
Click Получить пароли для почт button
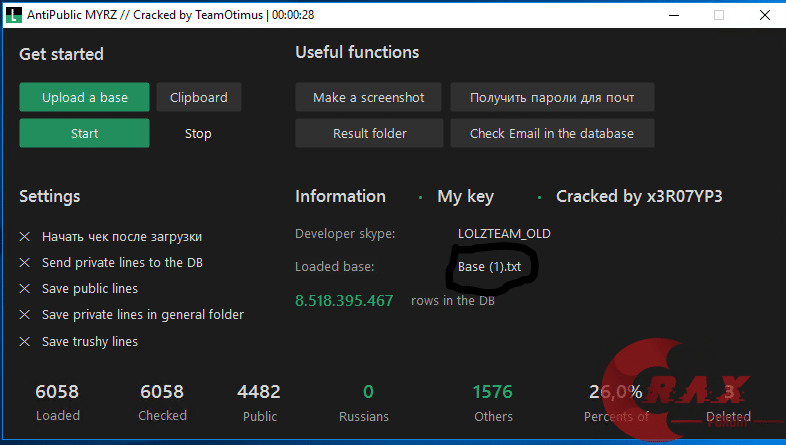coord(552,97)
